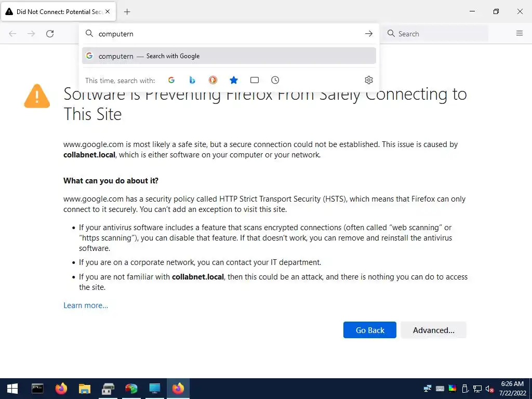The image size is (532, 399).
Task: Click the Go Back button
Action: [370, 330]
